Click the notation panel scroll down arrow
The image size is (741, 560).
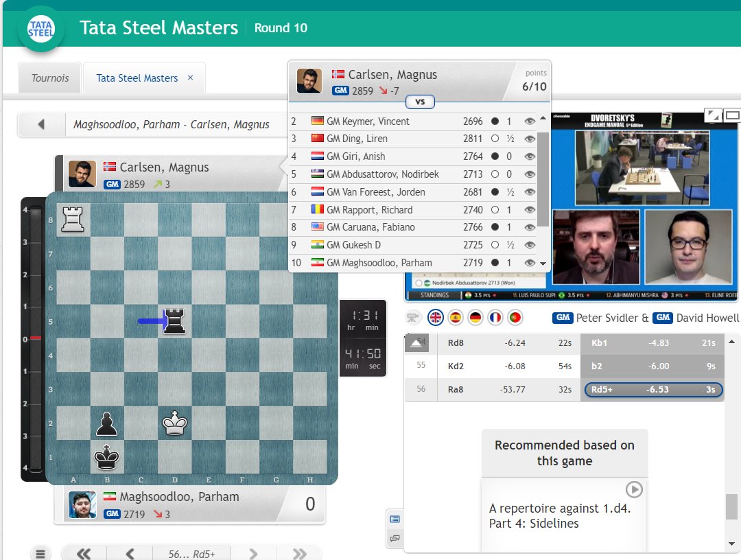(x=731, y=544)
